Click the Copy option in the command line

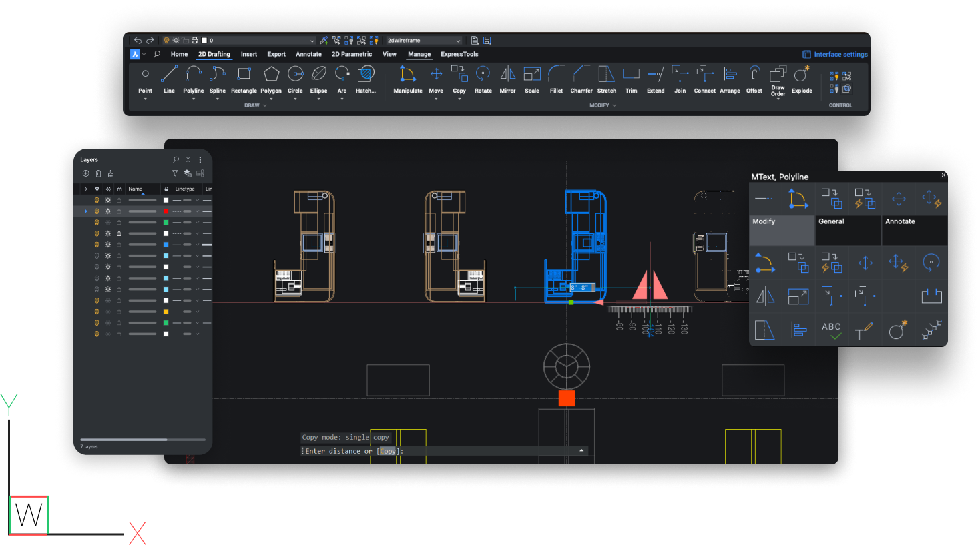[389, 452]
